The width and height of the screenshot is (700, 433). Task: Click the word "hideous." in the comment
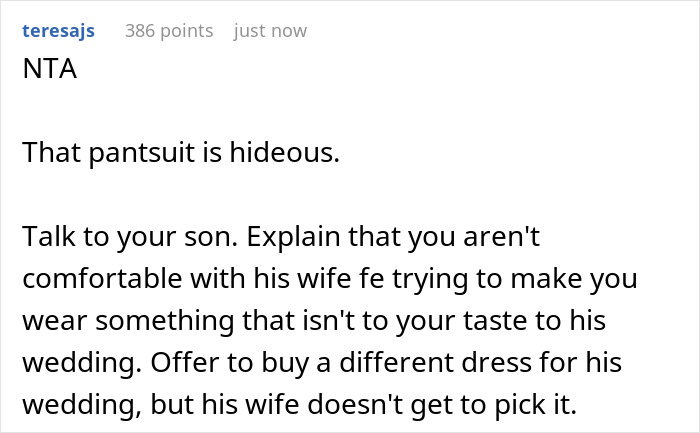coord(284,152)
